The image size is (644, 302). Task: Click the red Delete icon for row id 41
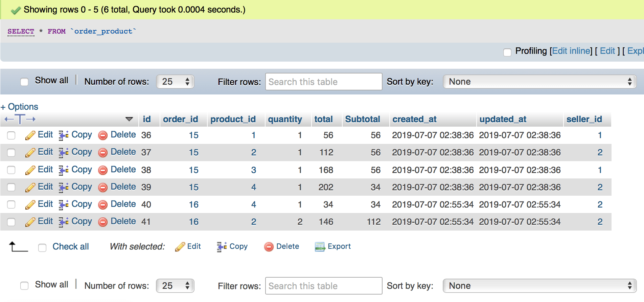(x=103, y=222)
